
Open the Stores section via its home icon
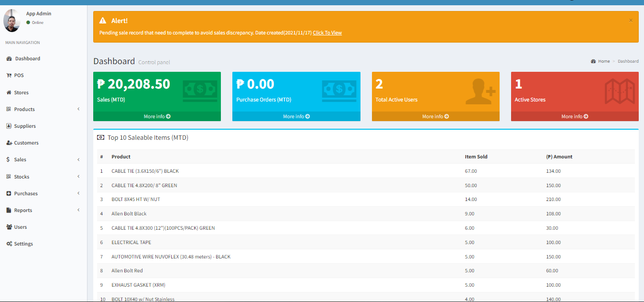tap(11, 92)
